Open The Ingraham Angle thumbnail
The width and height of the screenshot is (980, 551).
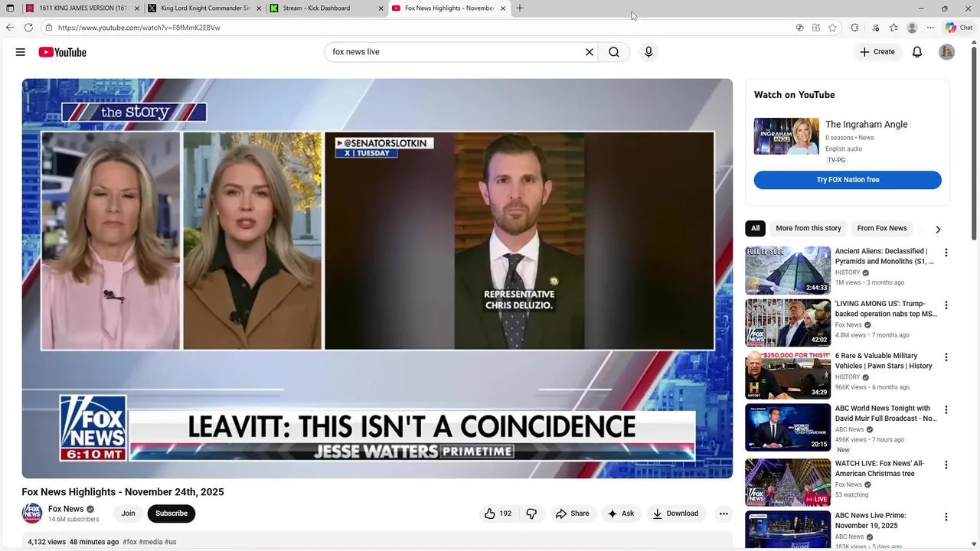click(x=786, y=136)
